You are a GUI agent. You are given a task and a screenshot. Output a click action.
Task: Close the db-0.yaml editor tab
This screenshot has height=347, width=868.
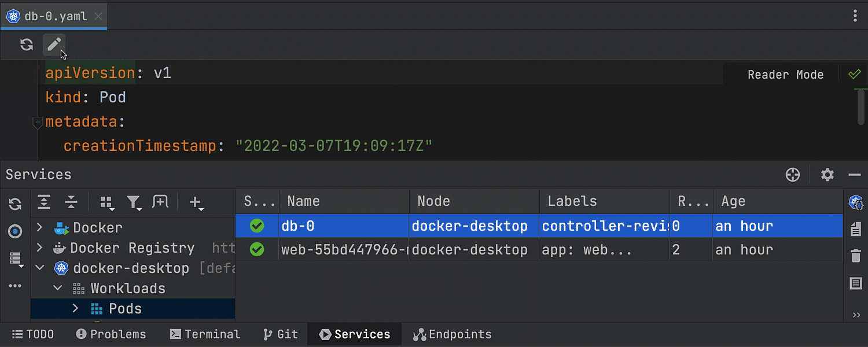click(98, 16)
